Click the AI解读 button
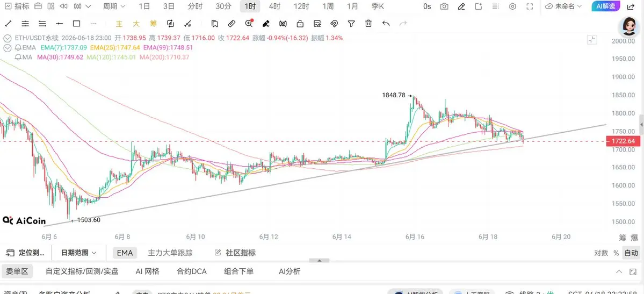 (x=605, y=6)
